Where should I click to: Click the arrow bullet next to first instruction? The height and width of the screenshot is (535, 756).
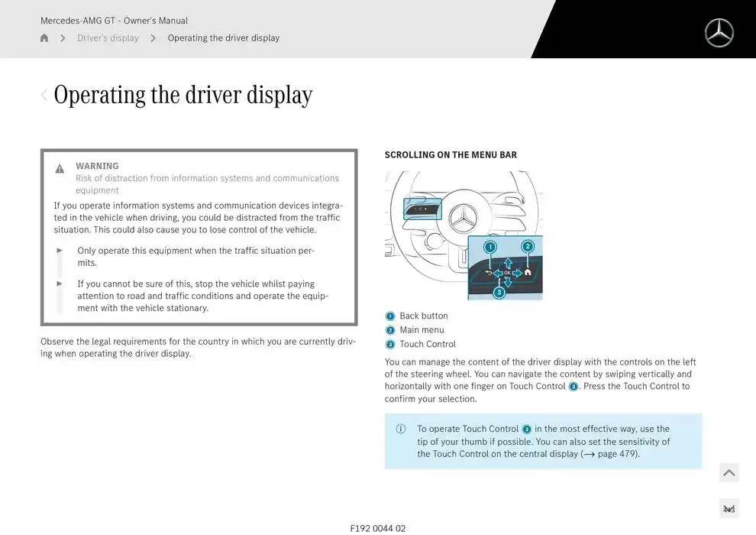pos(60,250)
